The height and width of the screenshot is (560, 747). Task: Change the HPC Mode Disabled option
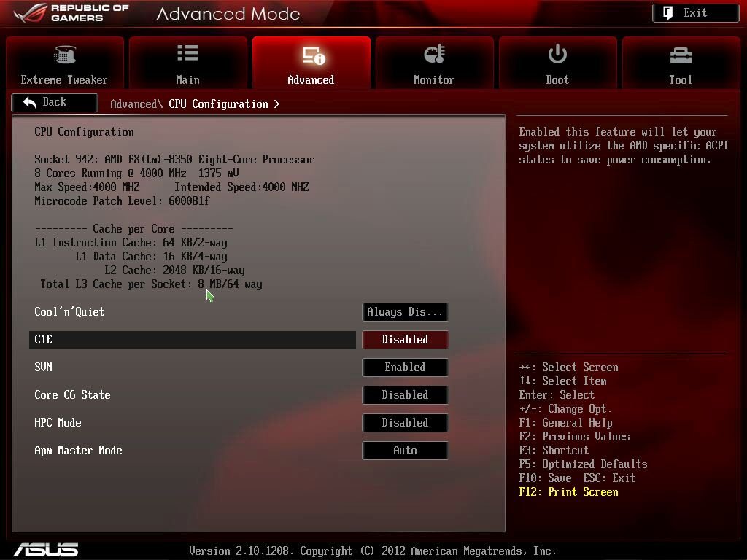point(405,422)
